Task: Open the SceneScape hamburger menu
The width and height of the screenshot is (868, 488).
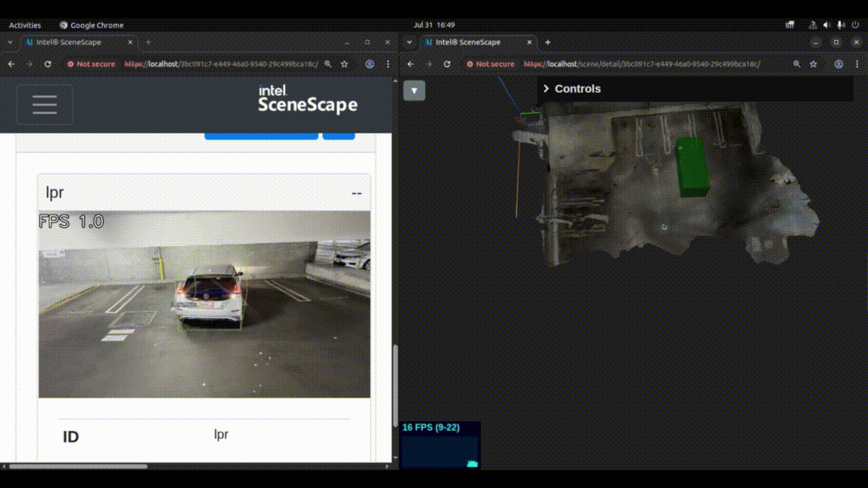Action: (44, 104)
